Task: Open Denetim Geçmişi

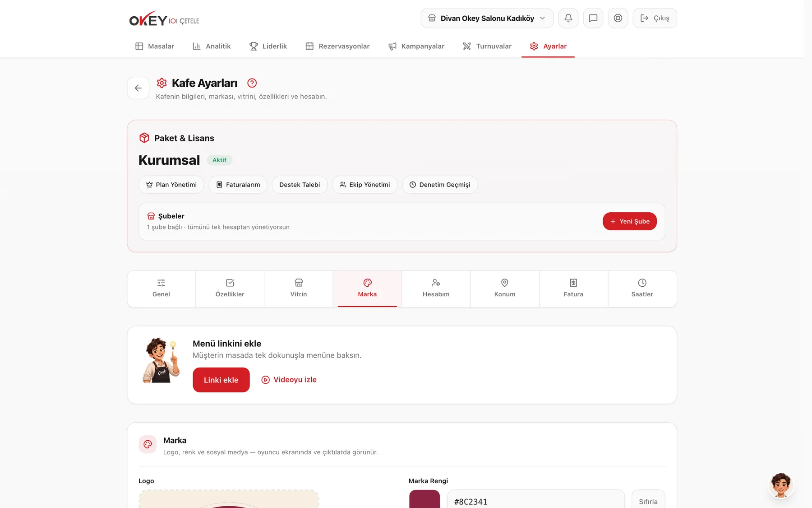Action: point(440,185)
